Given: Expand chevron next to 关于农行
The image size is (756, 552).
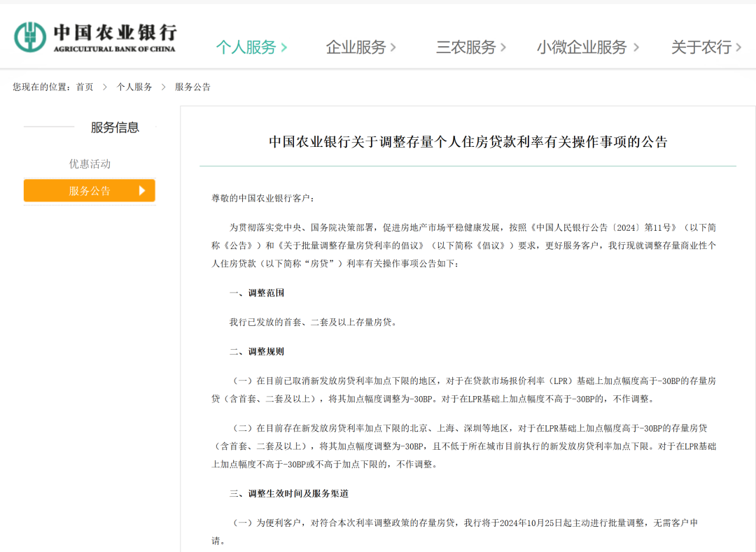Looking at the screenshot, I should [738, 48].
